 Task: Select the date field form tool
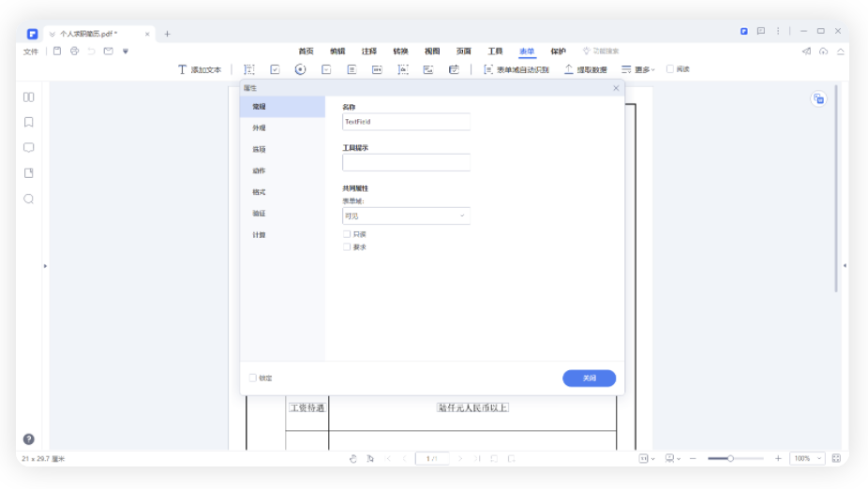pos(454,69)
